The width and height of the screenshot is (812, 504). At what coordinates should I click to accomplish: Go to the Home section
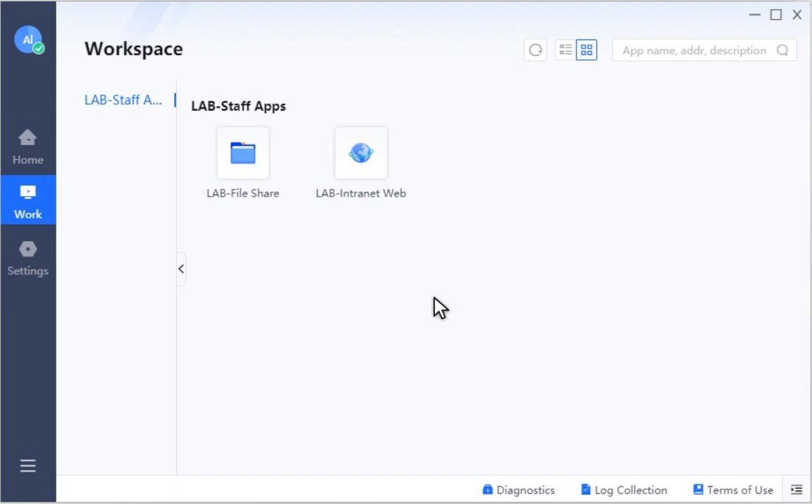click(28, 147)
